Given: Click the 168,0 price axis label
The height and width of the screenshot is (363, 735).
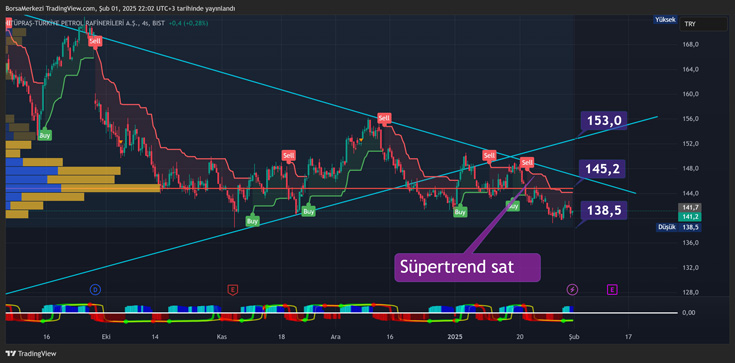Looking at the screenshot, I should 691,45.
